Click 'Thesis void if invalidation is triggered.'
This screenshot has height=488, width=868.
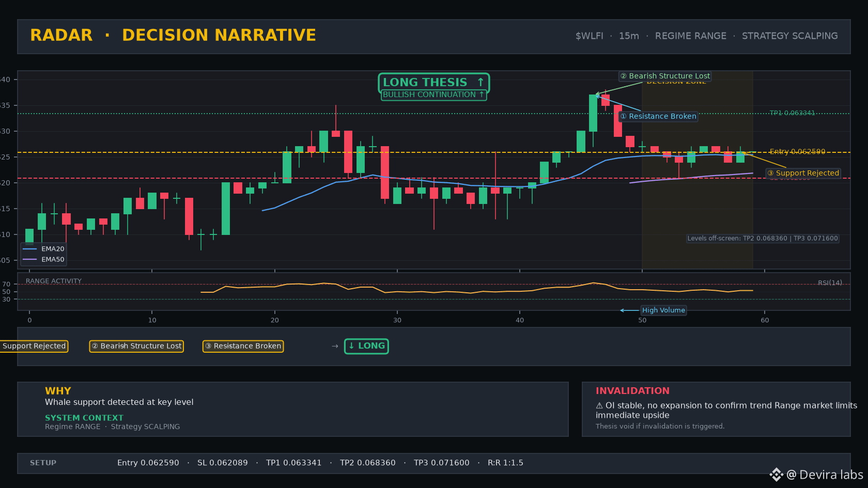click(660, 426)
